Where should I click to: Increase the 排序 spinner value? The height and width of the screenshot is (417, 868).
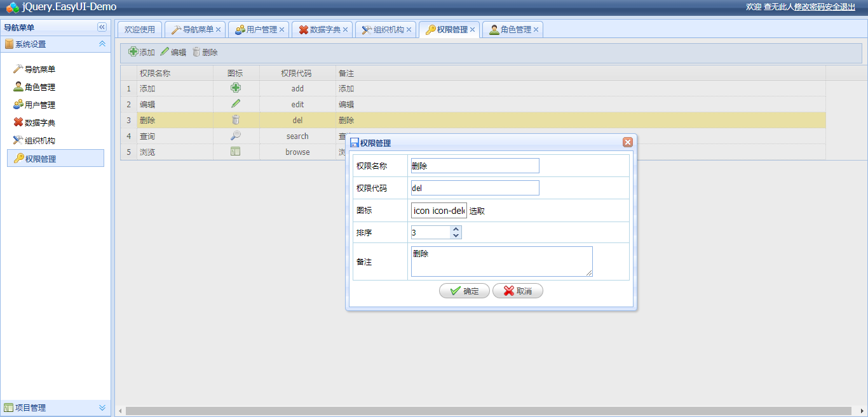tap(456, 229)
